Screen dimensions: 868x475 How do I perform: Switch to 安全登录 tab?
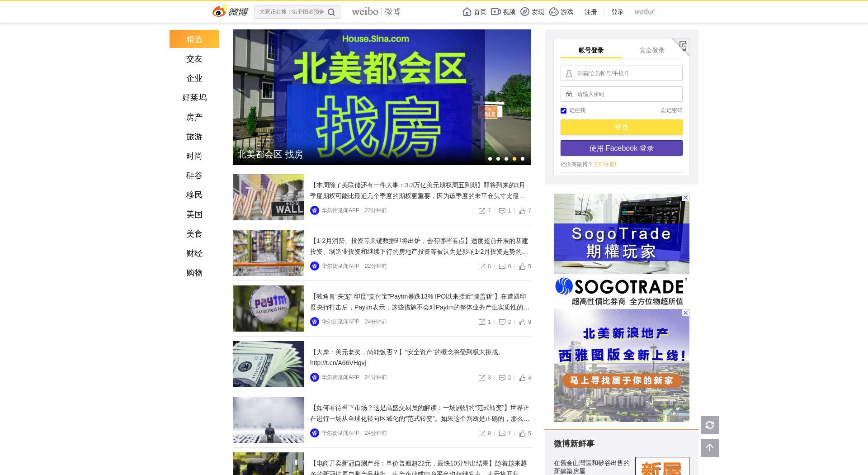coord(652,50)
